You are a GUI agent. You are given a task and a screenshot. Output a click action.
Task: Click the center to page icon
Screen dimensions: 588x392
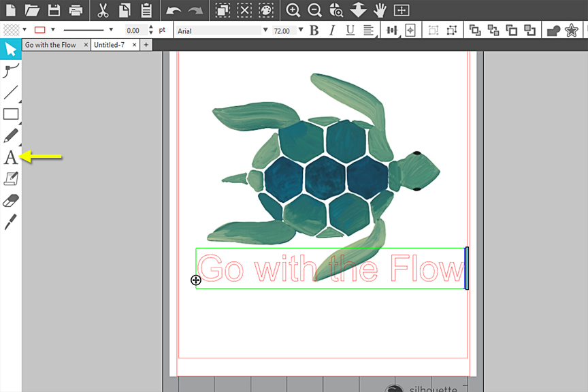410,31
